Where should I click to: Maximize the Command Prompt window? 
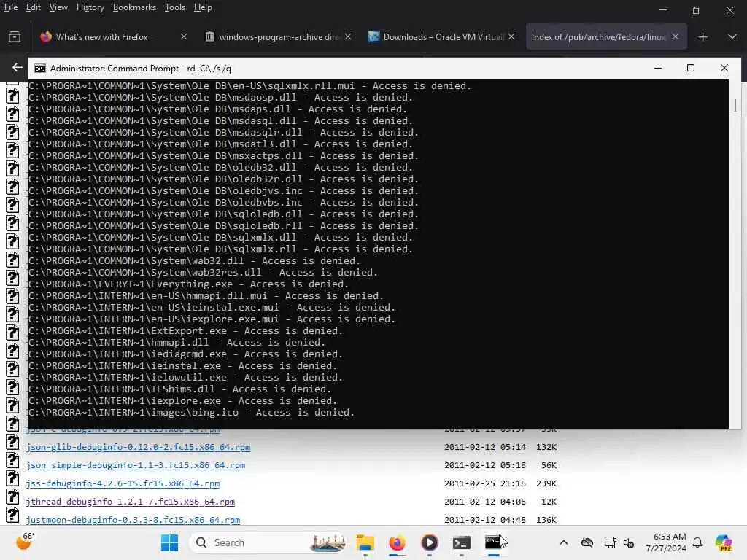[691, 68]
